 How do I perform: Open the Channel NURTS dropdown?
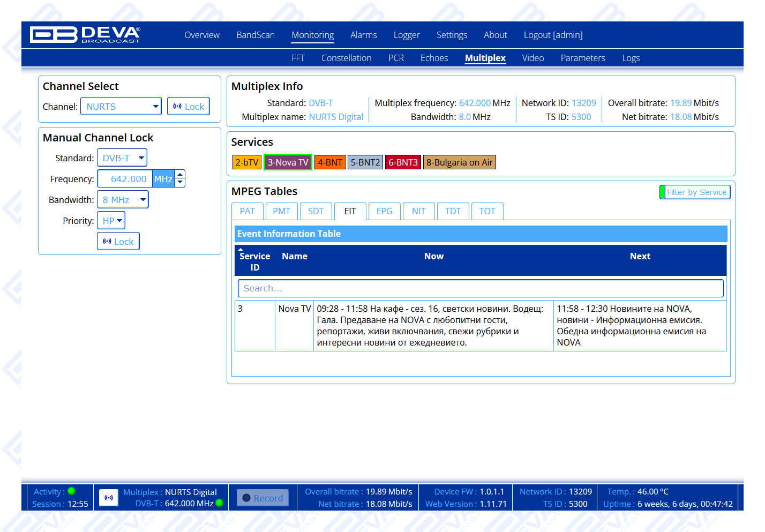[x=121, y=107]
